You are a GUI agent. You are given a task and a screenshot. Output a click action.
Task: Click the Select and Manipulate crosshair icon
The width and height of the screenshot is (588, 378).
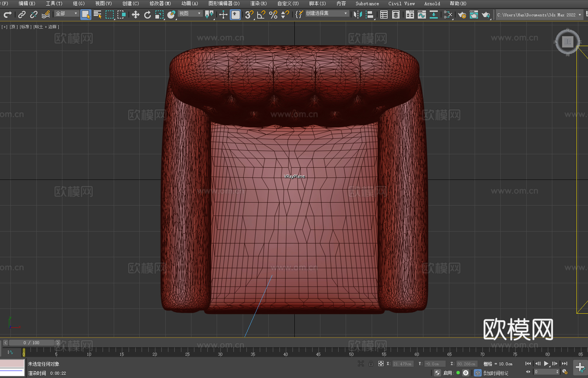coord(223,14)
